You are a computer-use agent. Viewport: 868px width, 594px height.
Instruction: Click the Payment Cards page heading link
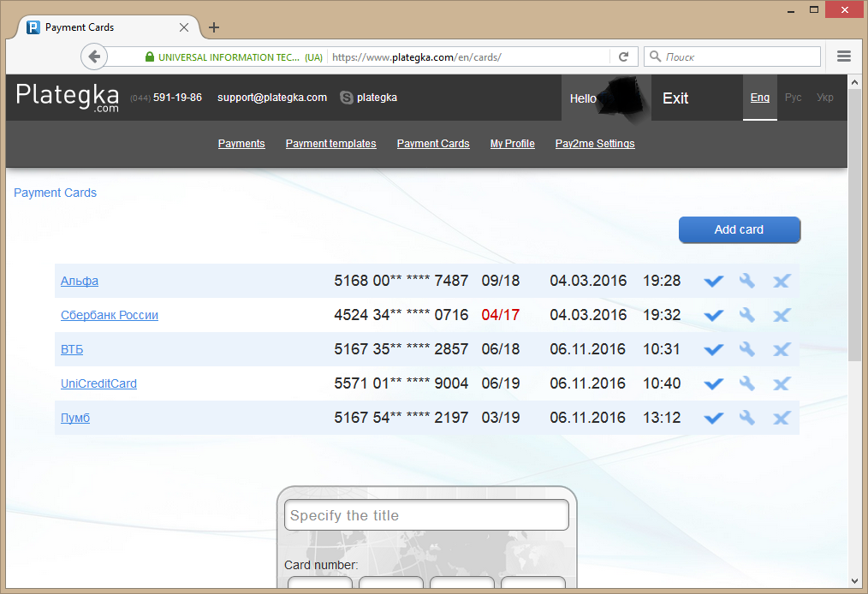(56, 193)
